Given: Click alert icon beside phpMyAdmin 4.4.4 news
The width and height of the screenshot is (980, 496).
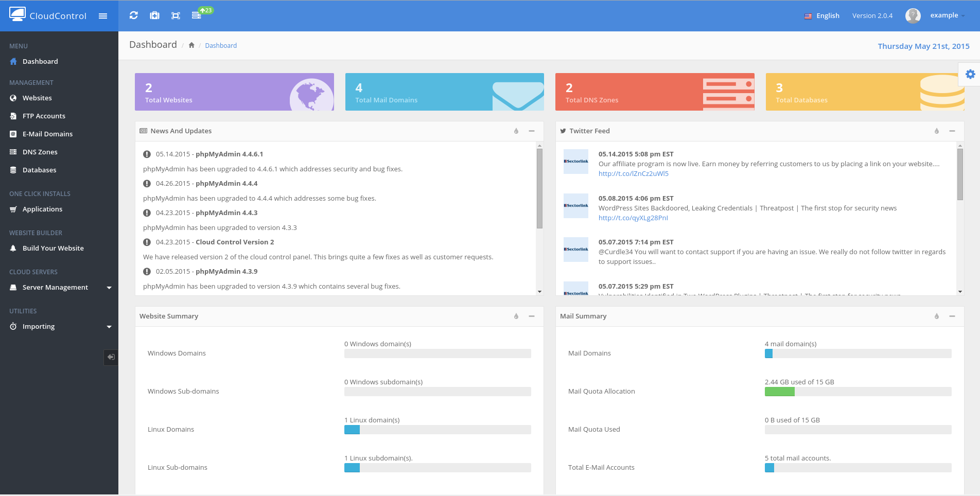Looking at the screenshot, I should (x=147, y=183).
